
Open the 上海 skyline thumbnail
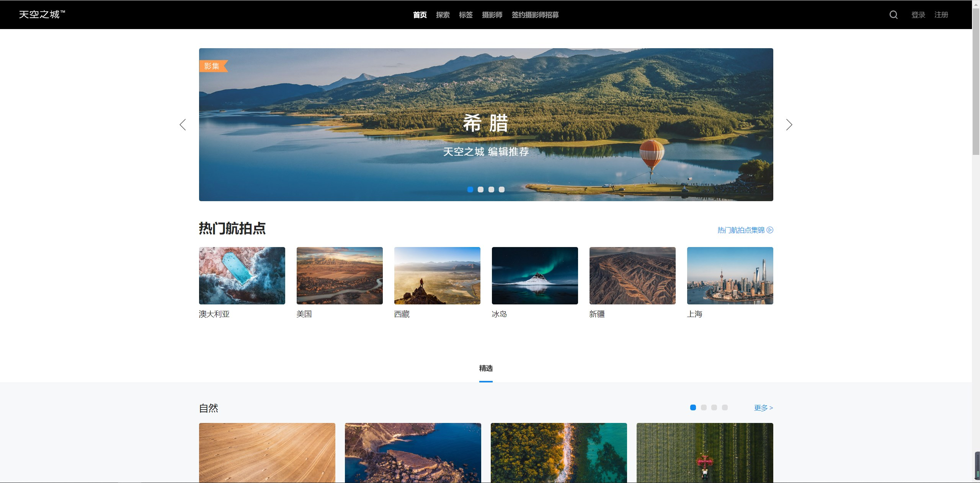(730, 275)
